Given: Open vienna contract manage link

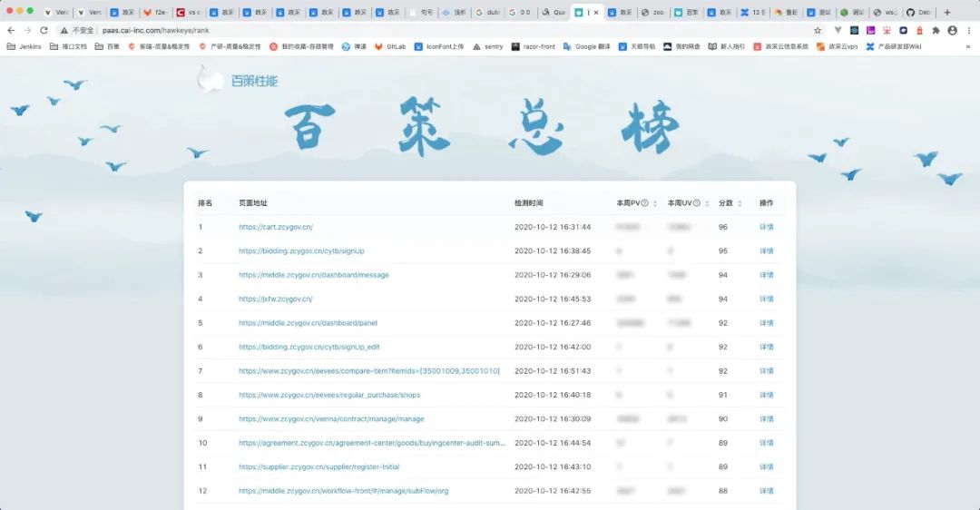Looking at the screenshot, I should pyautogui.click(x=331, y=418).
